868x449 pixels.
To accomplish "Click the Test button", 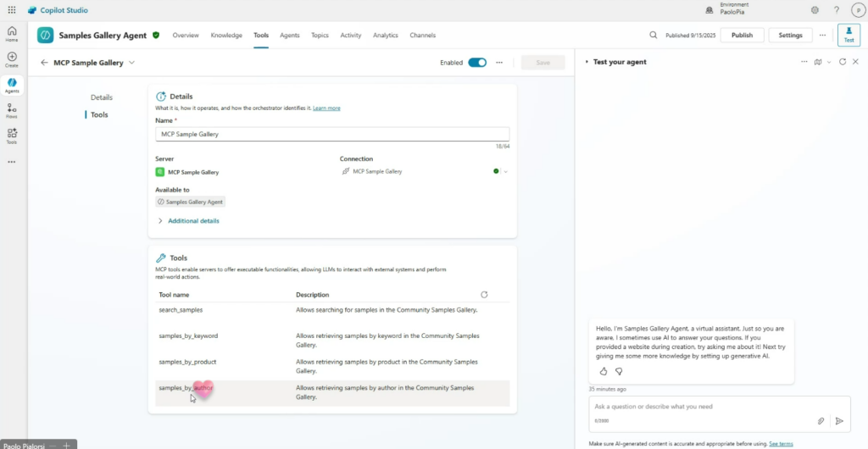I will coord(849,35).
